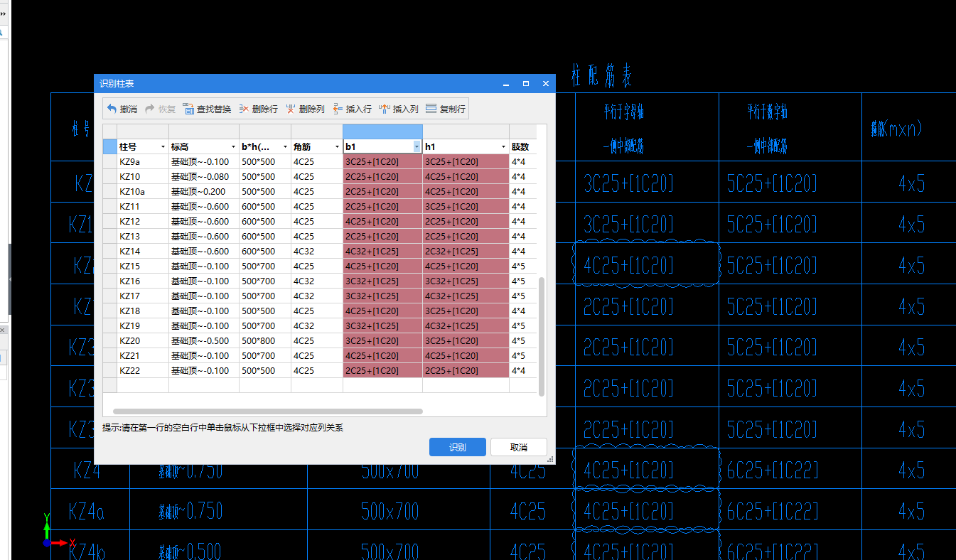This screenshot has width=956, height=560.
Task: Select the KZ10 column name cell
Action: click(143, 176)
